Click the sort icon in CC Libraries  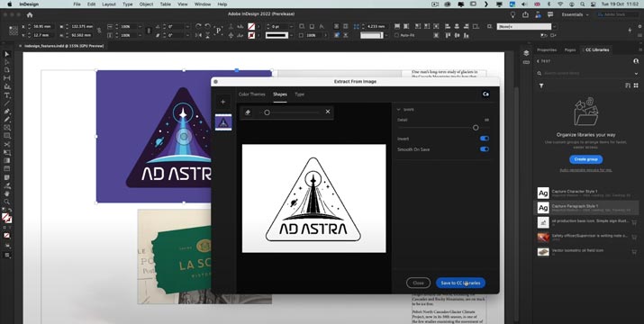[628, 85]
